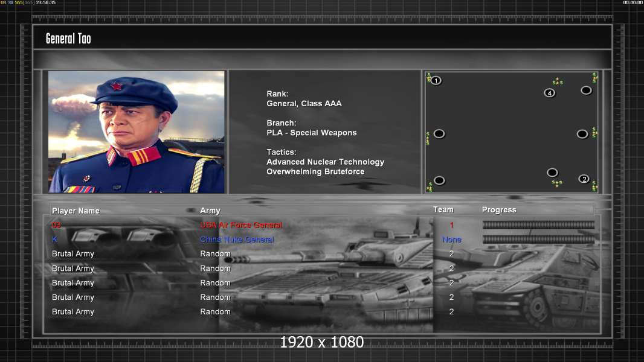Click the Tactics: label
Image resolution: width=644 pixels, height=362 pixels.
click(x=282, y=152)
